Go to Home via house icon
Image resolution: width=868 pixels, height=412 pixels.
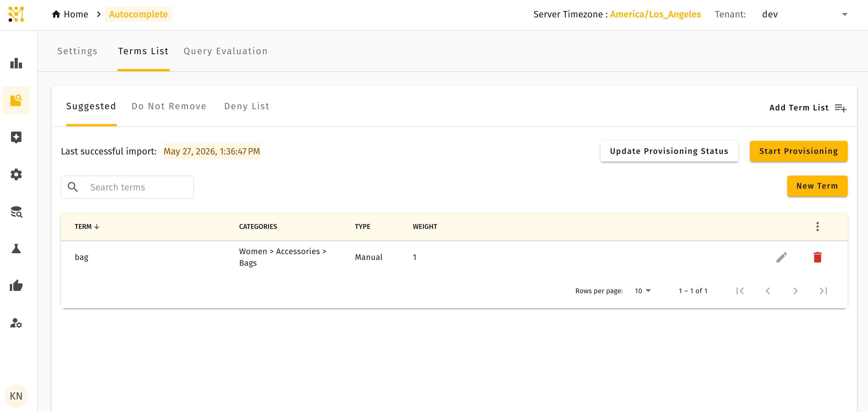56,14
